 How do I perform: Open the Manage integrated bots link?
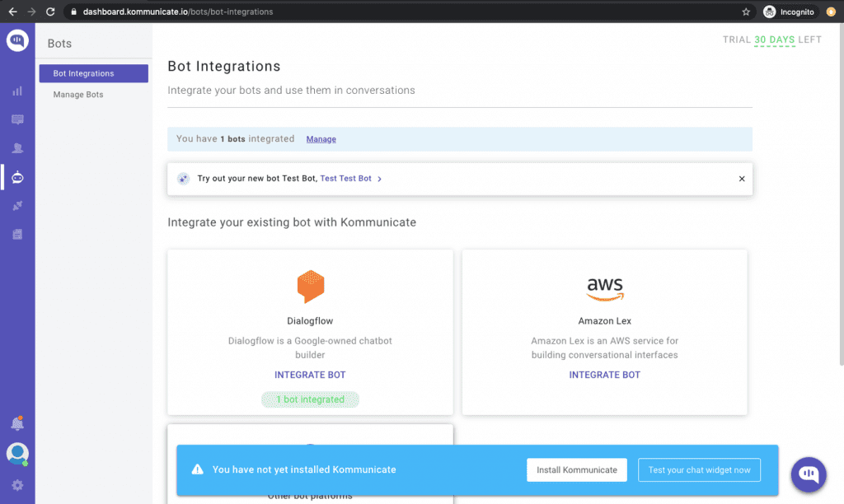point(321,139)
